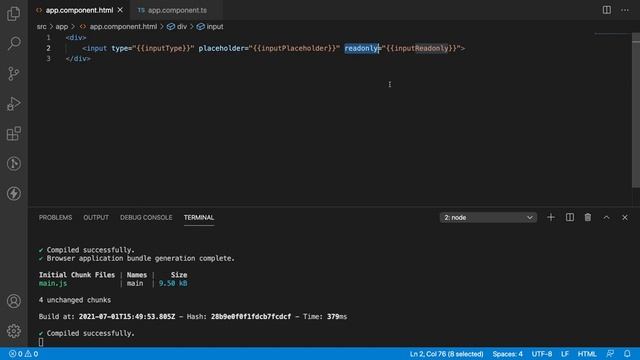
Task: Change end of line sequence 'LF'
Action: point(565,354)
